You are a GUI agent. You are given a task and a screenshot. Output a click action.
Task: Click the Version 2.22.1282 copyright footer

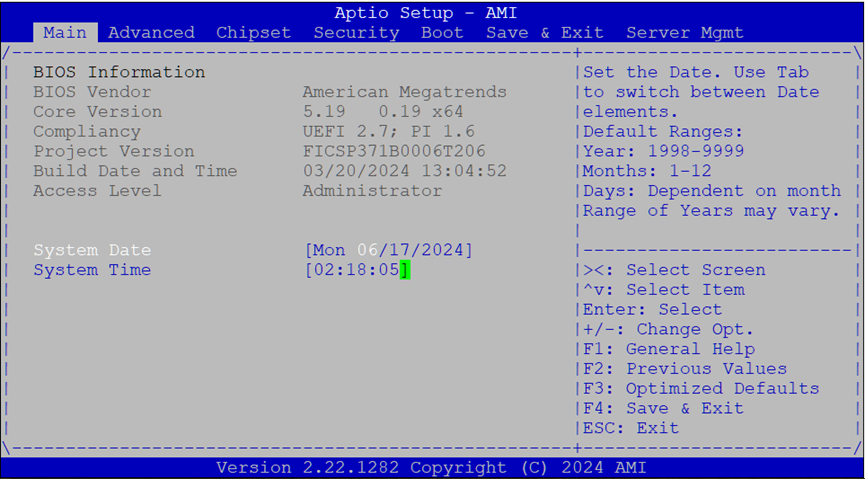click(x=431, y=468)
